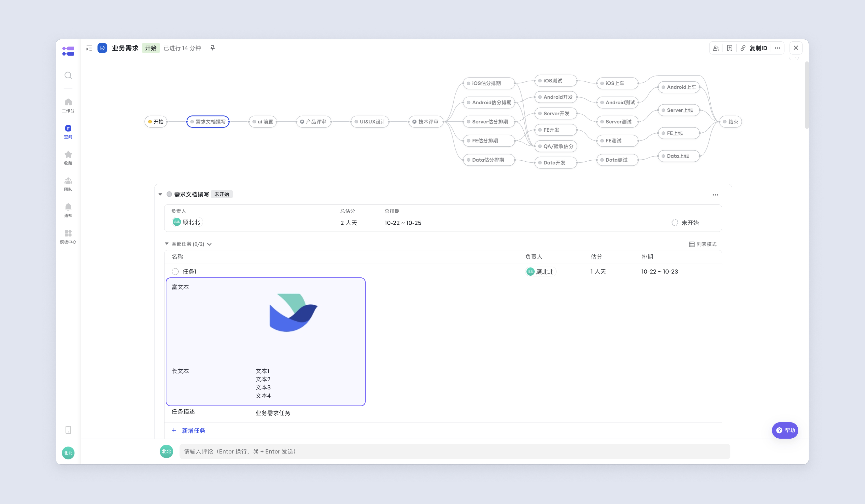865x504 pixels.
Task: Select the QA/验收估分 node
Action: (x=555, y=146)
